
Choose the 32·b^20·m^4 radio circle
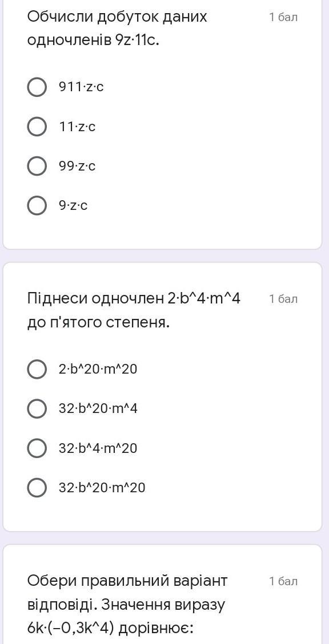click(37, 408)
